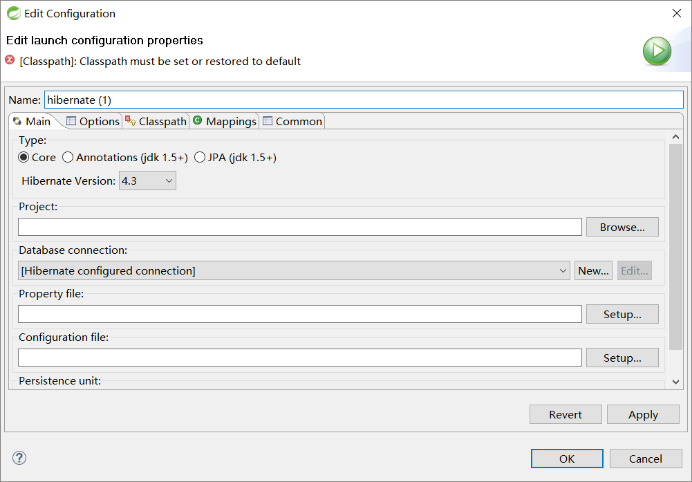Click the Property file text field
Image resolution: width=692 pixels, height=482 pixels.
[300, 314]
